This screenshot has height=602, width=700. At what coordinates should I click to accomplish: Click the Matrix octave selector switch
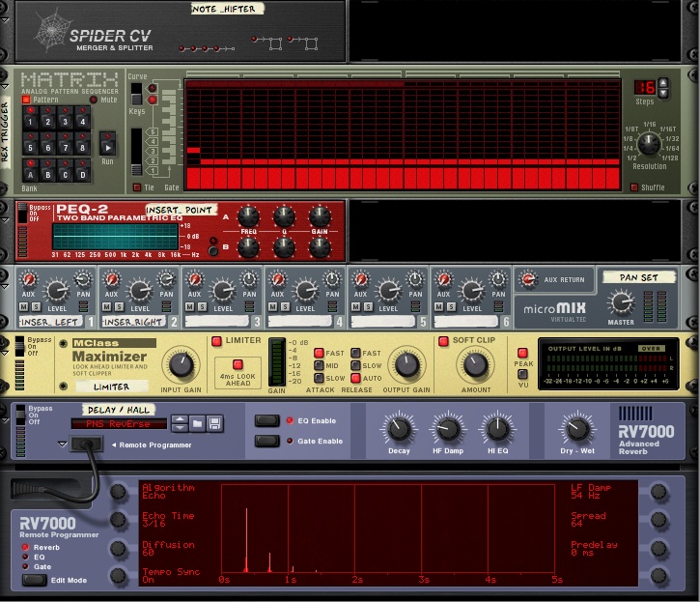[136, 152]
